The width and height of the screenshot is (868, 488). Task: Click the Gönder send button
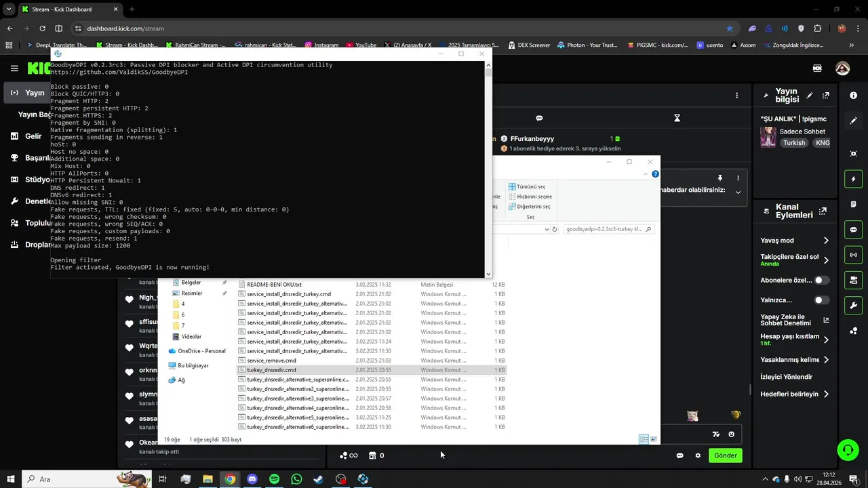pos(725,455)
